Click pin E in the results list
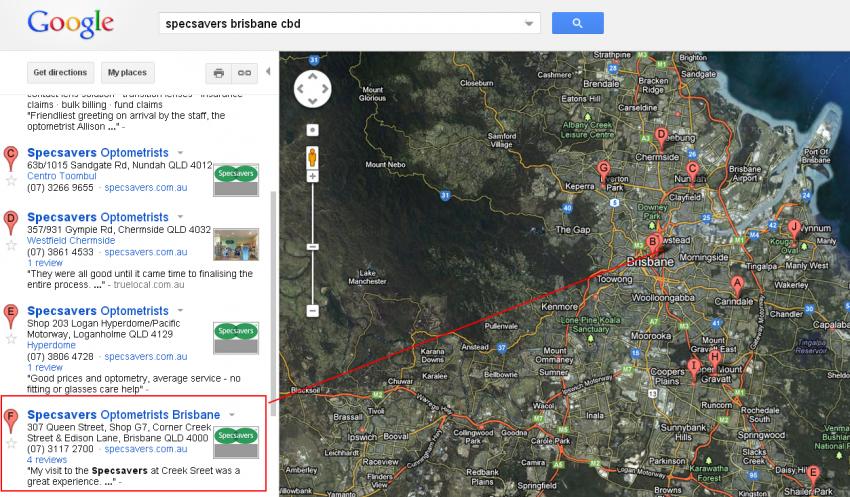The height and width of the screenshot is (497, 850). coord(11,317)
